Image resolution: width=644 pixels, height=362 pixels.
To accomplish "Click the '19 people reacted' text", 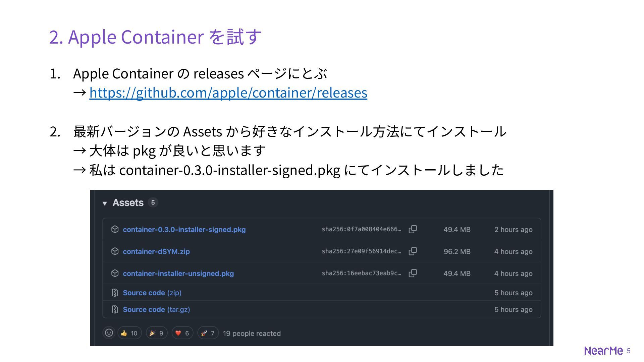I will [252, 334].
